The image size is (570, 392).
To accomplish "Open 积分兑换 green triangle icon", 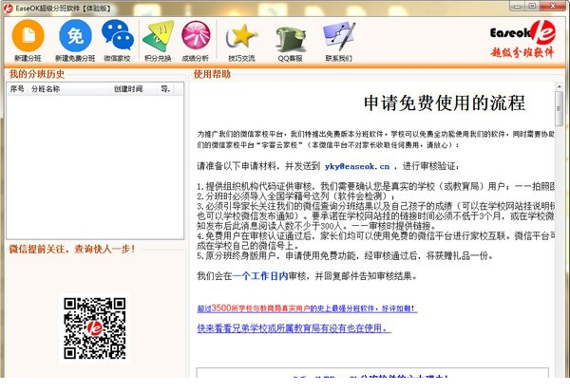I will [158, 36].
